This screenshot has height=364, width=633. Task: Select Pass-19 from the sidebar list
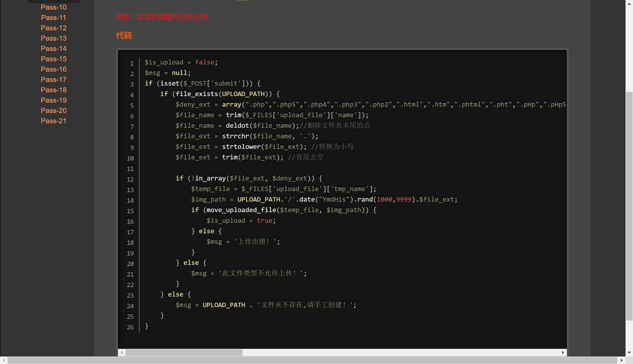click(x=53, y=100)
